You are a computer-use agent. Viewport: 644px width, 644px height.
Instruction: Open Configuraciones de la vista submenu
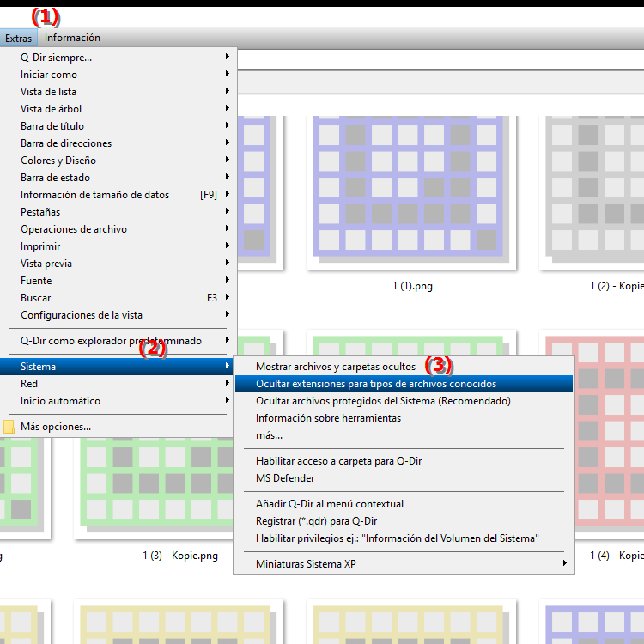tap(118, 315)
